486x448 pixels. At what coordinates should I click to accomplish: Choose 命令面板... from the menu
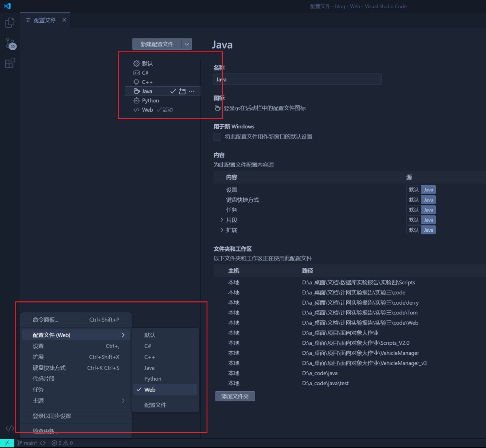coord(76,320)
